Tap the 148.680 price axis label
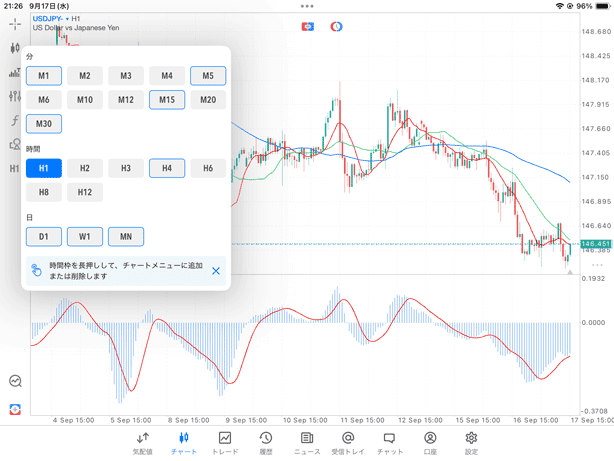 pos(596,31)
